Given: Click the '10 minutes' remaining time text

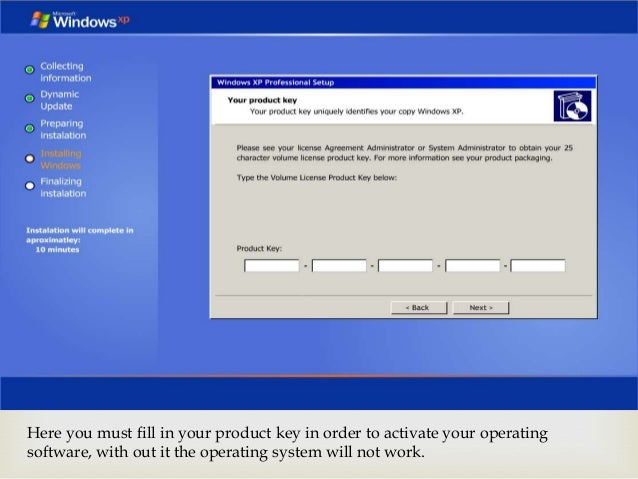Looking at the screenshot, I should 57,249.
